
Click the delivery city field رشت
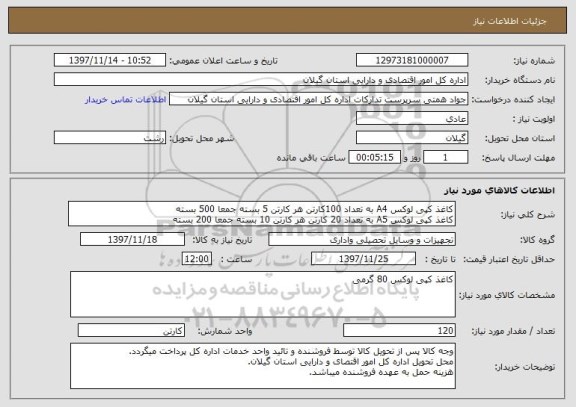pyautogui.click(x=110, y=138)
